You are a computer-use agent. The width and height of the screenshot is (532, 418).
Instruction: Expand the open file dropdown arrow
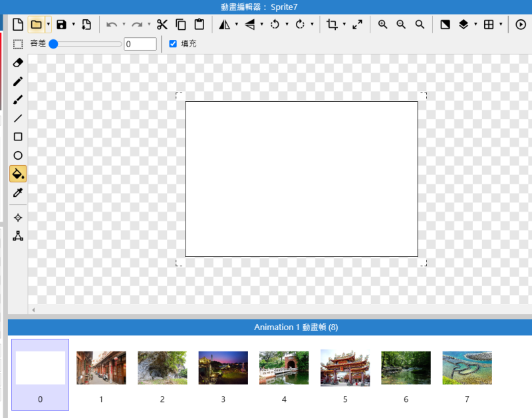pos(48,25)
